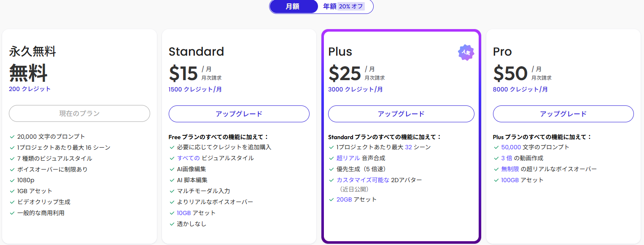Click 8000 クレジット/月 under Pro
This screenshot has height=245, width=644.
520,89
